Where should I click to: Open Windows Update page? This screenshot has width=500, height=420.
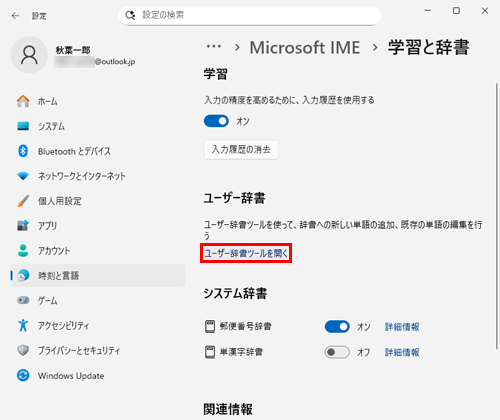tap(98, 375)
